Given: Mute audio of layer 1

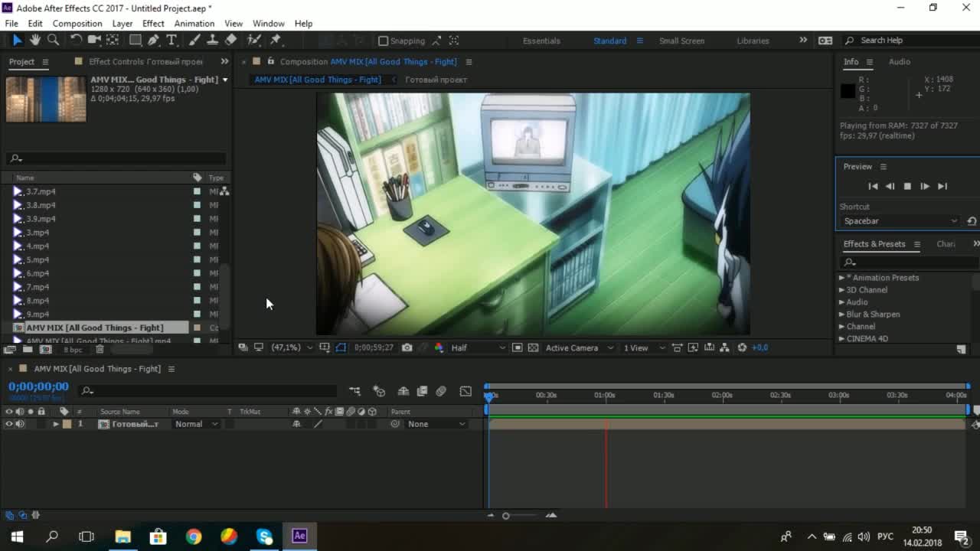Looking at the screenshot, I should tap(20, 424).
